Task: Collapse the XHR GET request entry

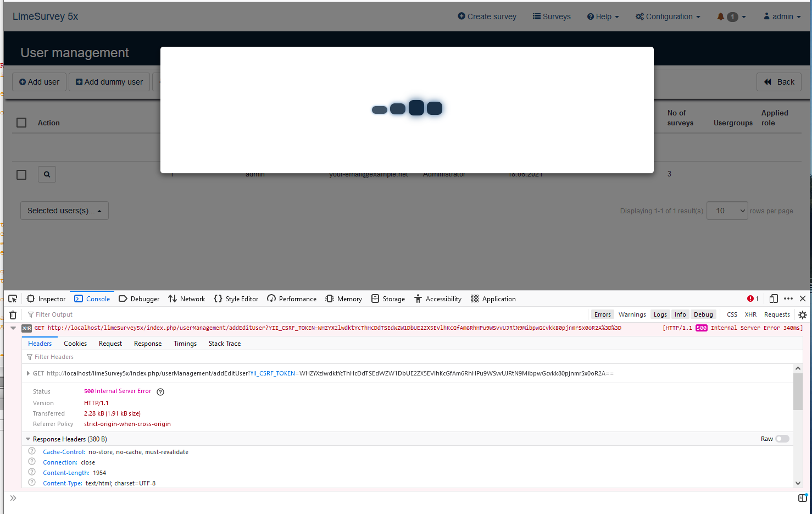Action: pos(13,328)
